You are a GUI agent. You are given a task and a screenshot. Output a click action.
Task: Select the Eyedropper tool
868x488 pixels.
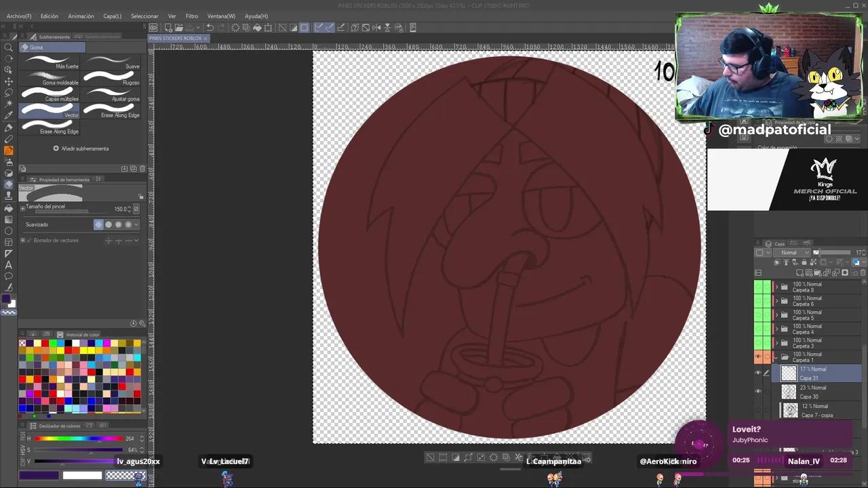click(x=9, y=116)
